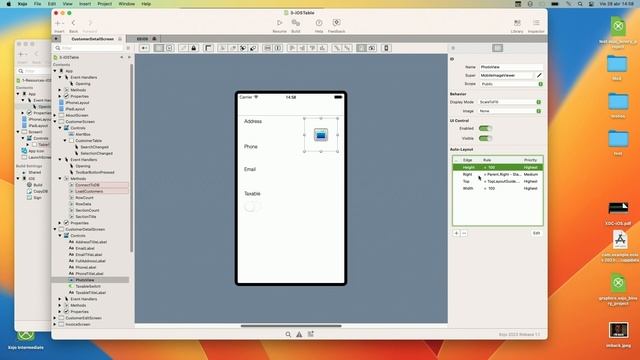Collapse the CustomerTable node

(65, 140)
